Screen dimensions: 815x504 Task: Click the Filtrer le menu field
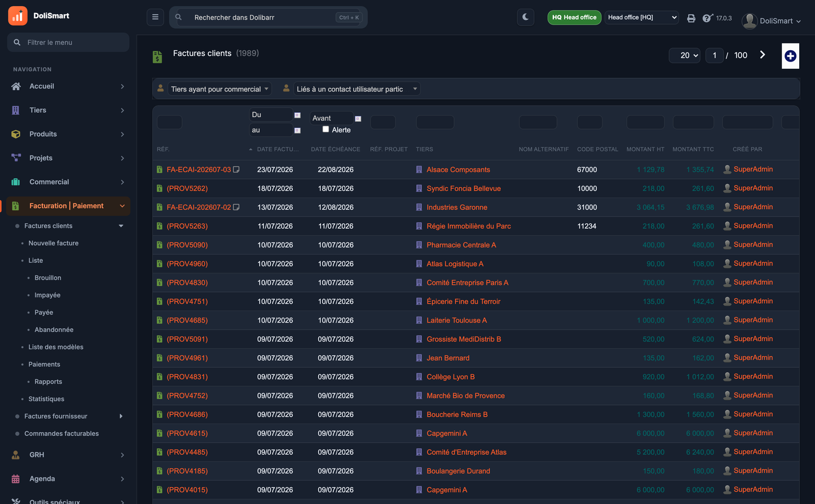pyautogui.click(x=68, y=42)
